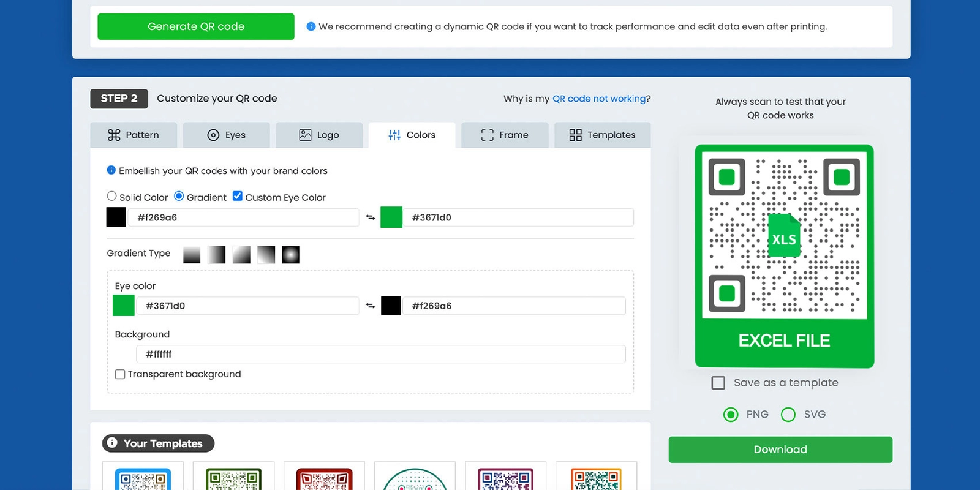Click the Generate QR code button
980x490 pixels.
[x=196, y=26]
